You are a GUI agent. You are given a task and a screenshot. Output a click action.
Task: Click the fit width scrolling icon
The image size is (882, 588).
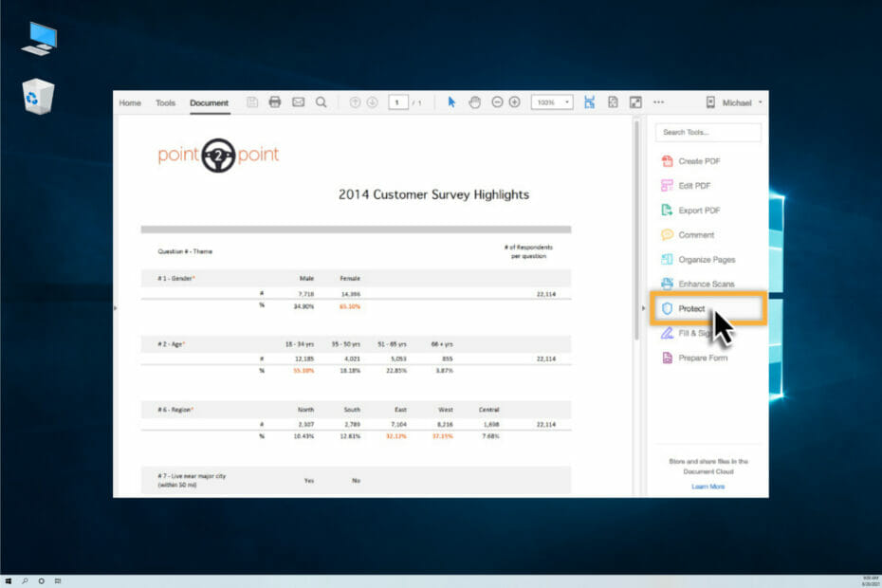point(589,101)
